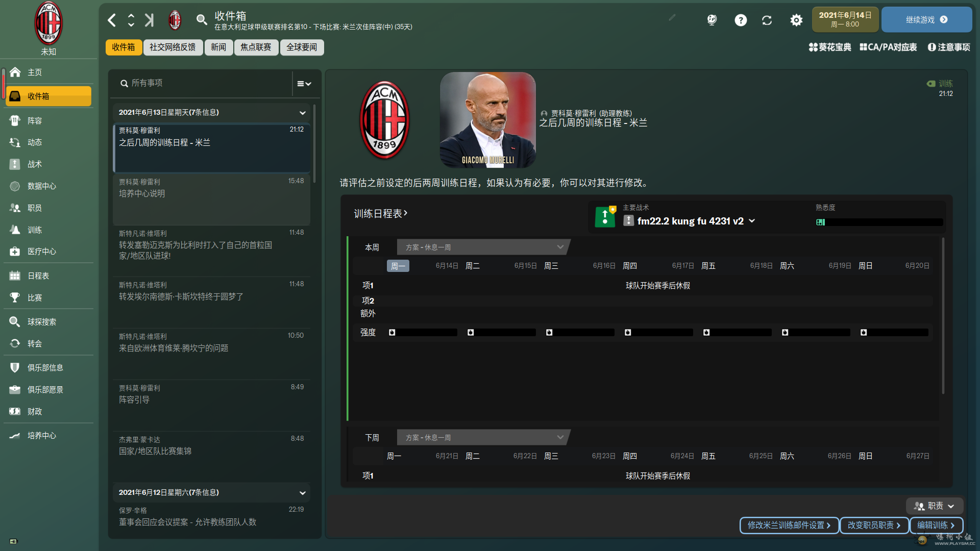Go forward with the skip arrow icon
This screenshot has height=551, width=980.
point(149,20)
